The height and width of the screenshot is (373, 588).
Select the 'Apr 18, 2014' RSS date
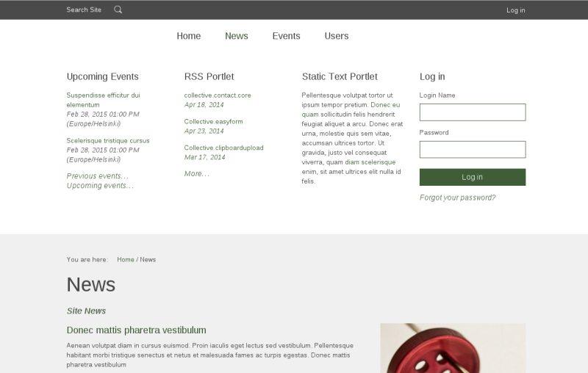tap(204, 105)
